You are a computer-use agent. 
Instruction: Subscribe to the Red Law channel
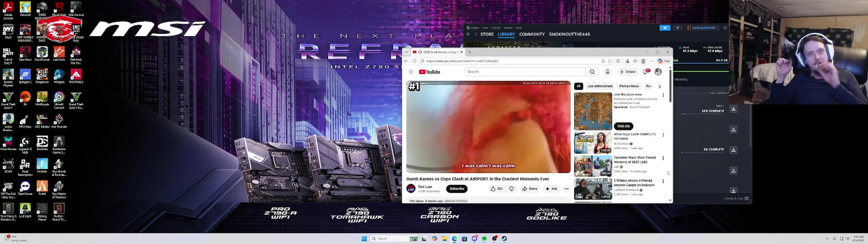[457, 189]
